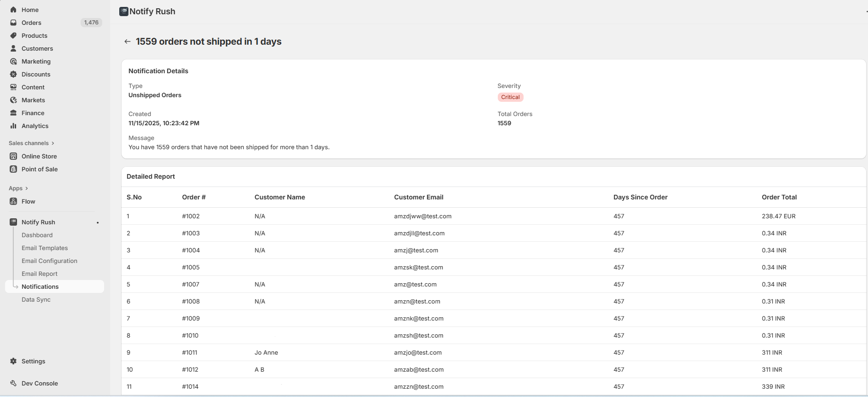Expand the Sales channels section

(x=53, y=143)
